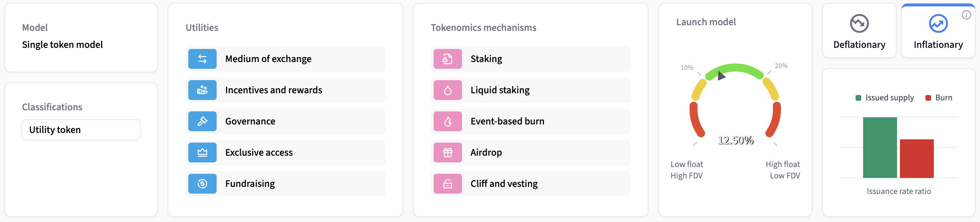Select the Governance gavel icon
The image size is (980, 222).
point(202,121)
